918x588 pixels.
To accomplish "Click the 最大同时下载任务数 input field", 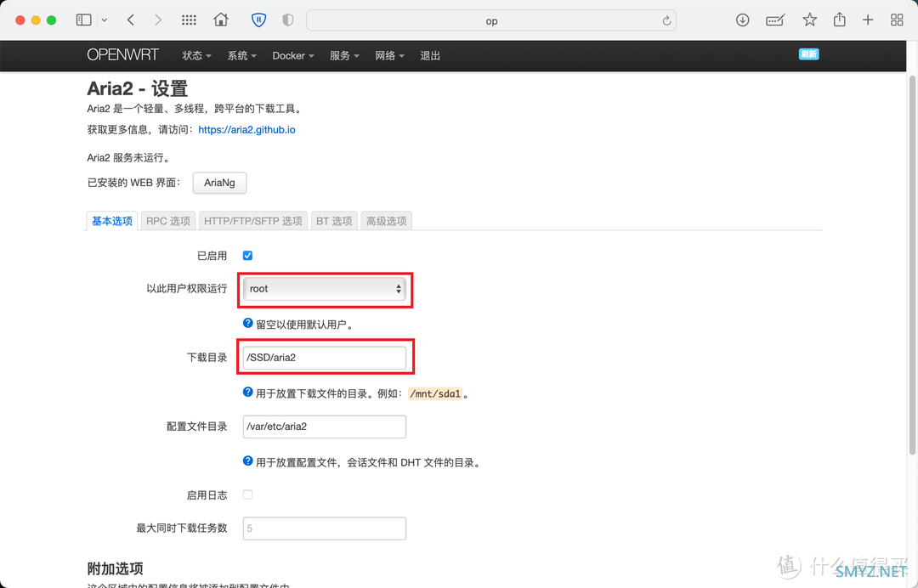I will 325,529.
